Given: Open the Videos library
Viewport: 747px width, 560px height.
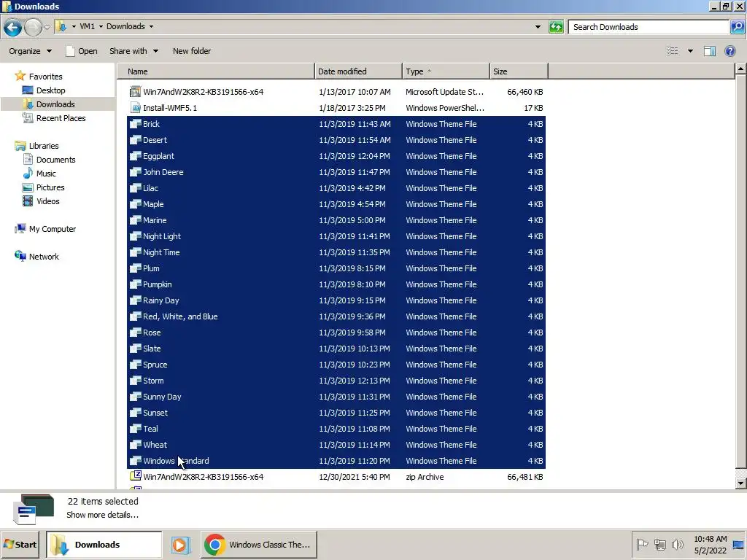Looking at the screenshot, I should click(47, 201).
